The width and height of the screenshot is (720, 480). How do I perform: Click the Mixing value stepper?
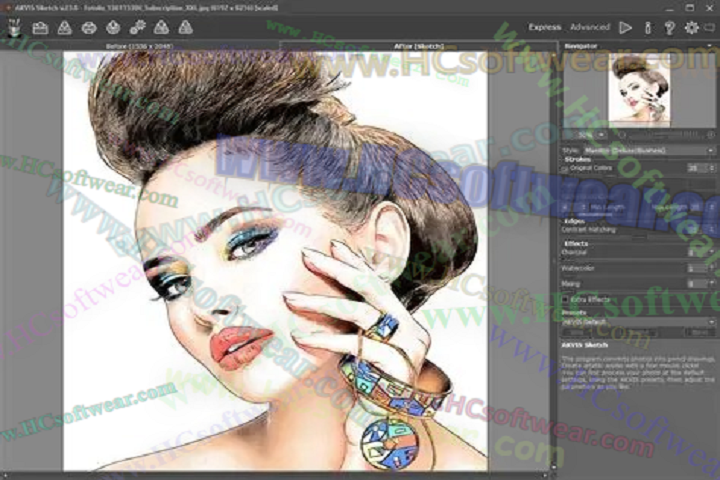pos(712,284)
